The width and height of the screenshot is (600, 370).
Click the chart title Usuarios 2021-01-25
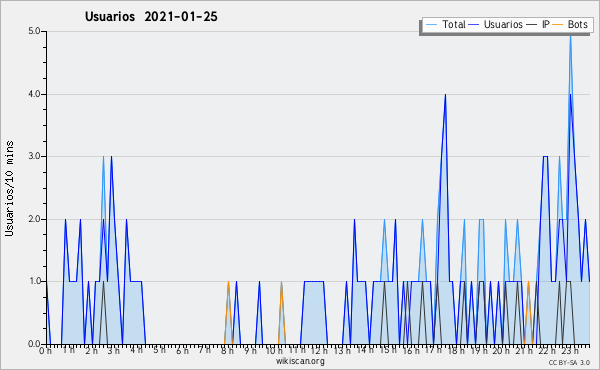click(x=151, y=17)
